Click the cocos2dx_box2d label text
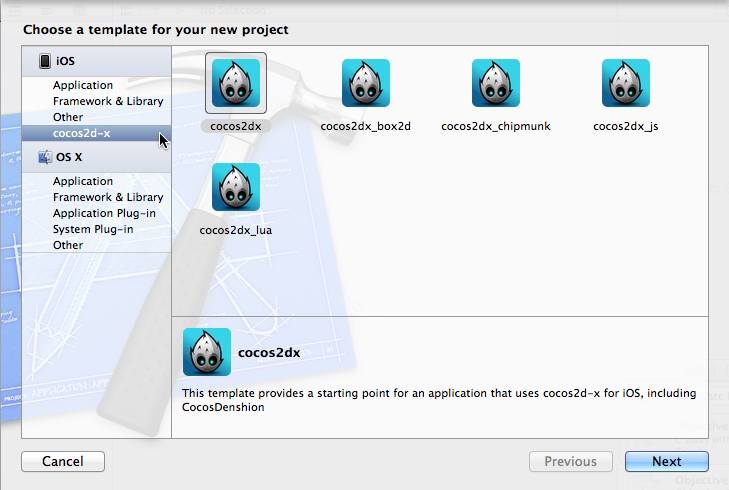729x490 pixels. [x=365, y=126]
